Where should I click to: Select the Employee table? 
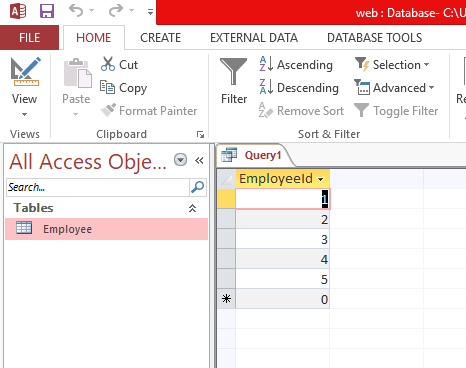tap(106, 229)
